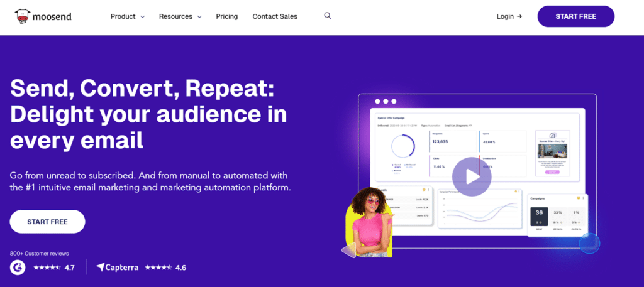Click the Login arrow icon
The height and width of the screenshot is (287, 644).
pyautogui.click(x=519, y=16)
